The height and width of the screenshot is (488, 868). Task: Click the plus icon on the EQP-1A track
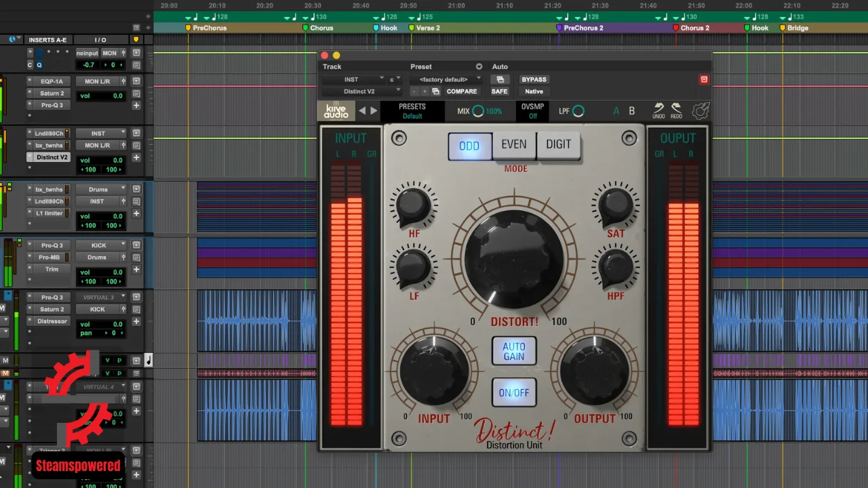coord(136,105)
